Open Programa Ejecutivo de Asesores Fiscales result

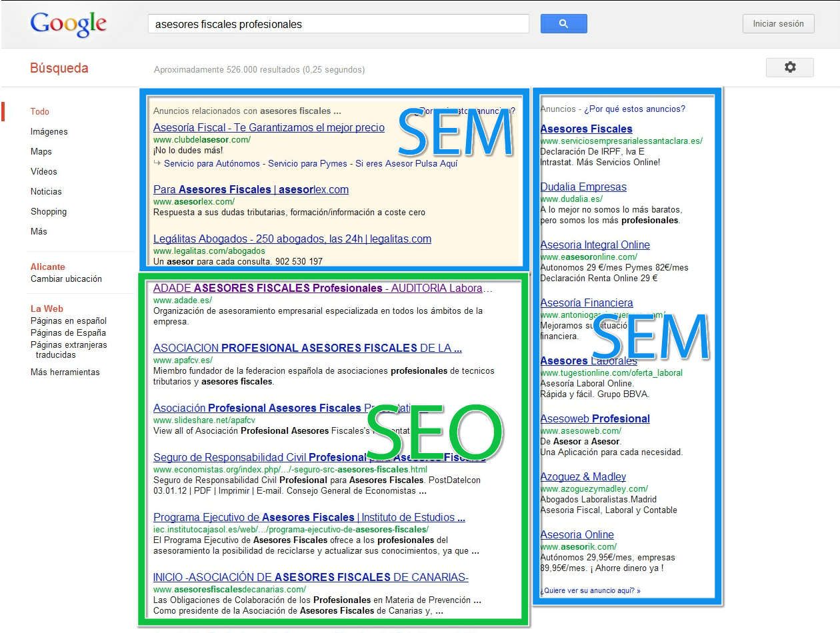point(309,517)
